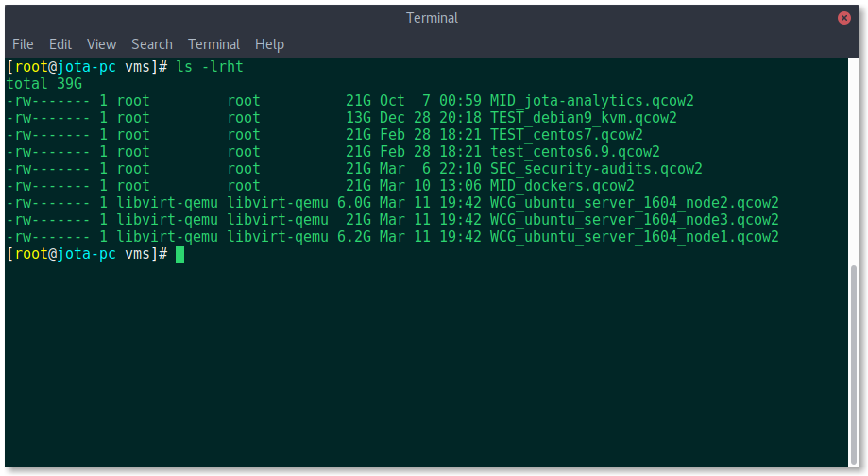Click the terminal vertical scrollbar thumb
This screenshot has width=868, height=476.
(x=854, y=365)
